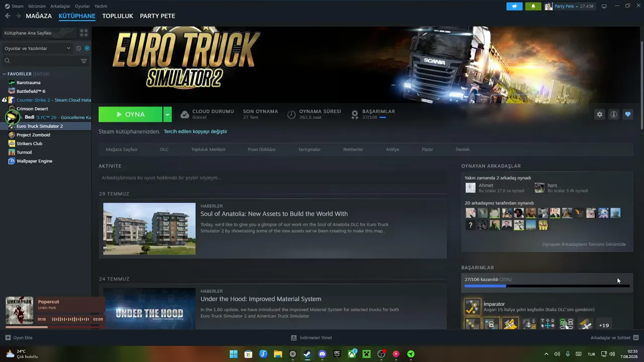The height and width of the screenshot is (362, 644).
Task: Open Arkadaşlar ve Sohbet panel
Action: click(x=614, y=338)
